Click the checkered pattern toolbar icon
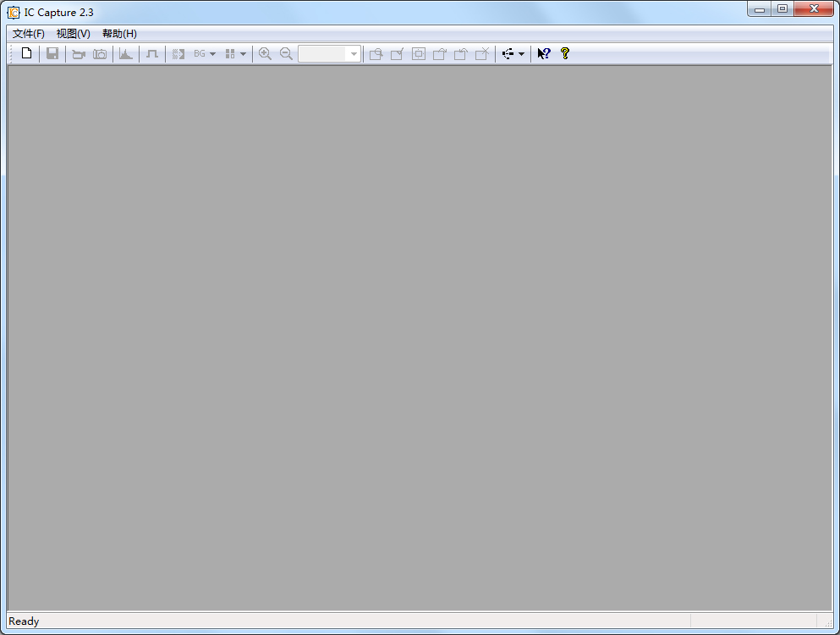The height and width of the screenshot is (635, 840). [178, 54]
